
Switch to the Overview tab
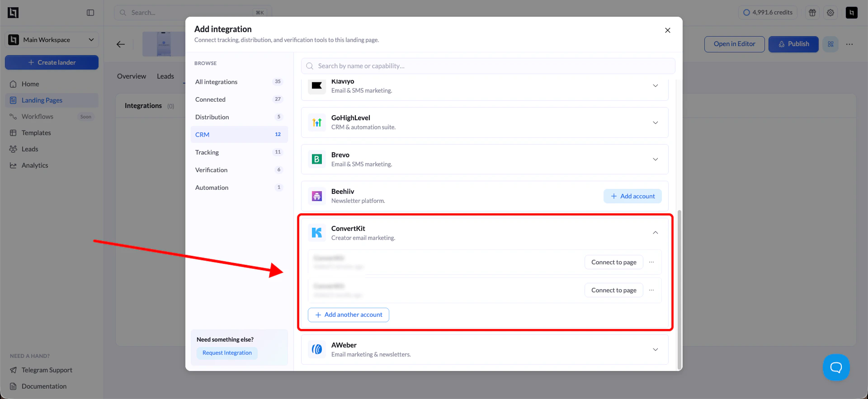(132, 76)
